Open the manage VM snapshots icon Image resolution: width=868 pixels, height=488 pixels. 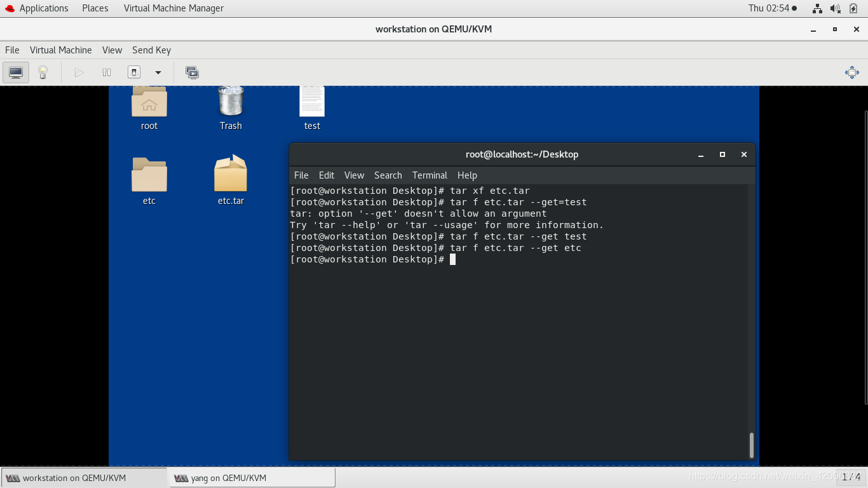[192, 72]
